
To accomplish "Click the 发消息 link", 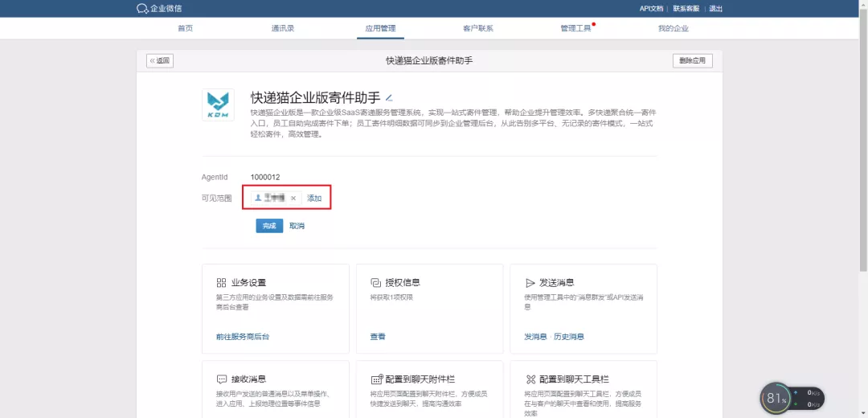I will click(x=535, y=337).
